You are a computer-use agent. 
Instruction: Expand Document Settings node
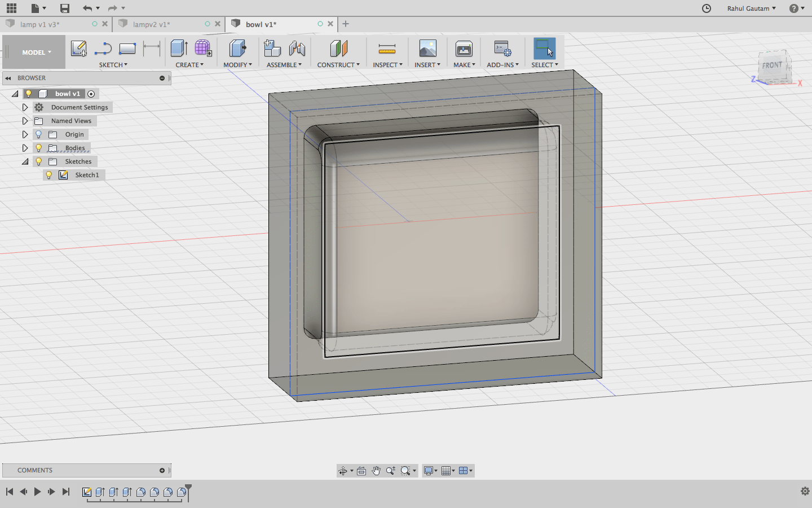(25, 107)
